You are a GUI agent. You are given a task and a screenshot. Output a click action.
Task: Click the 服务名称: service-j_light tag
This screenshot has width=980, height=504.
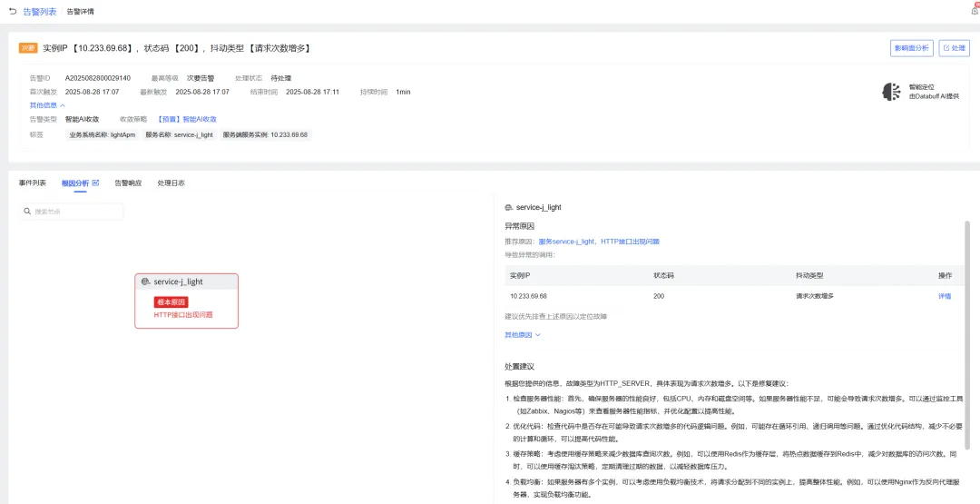(179, 134)
